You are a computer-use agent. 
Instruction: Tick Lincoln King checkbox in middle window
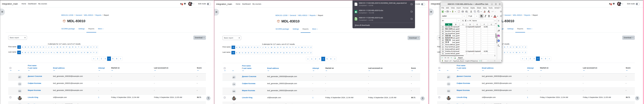coord(225,97)
